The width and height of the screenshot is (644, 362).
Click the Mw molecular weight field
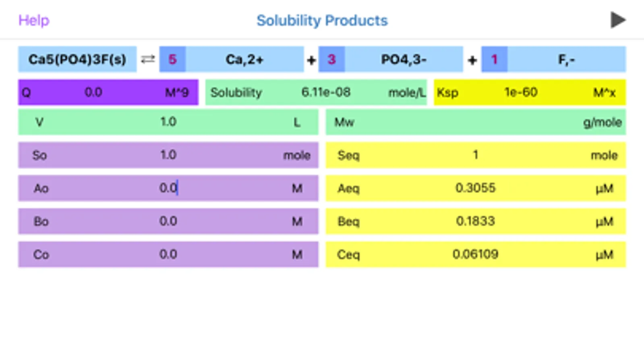click(475, 122)
